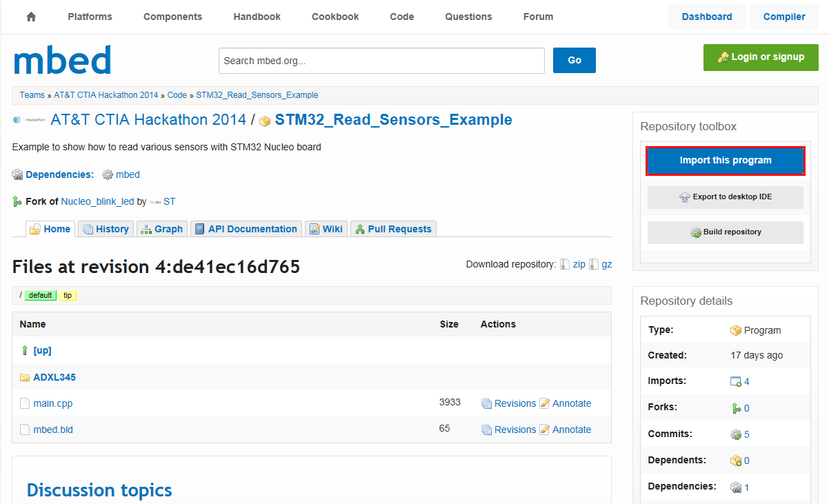Open the History tab
Viewport: 829px width, 504px height.
point(106,229)
